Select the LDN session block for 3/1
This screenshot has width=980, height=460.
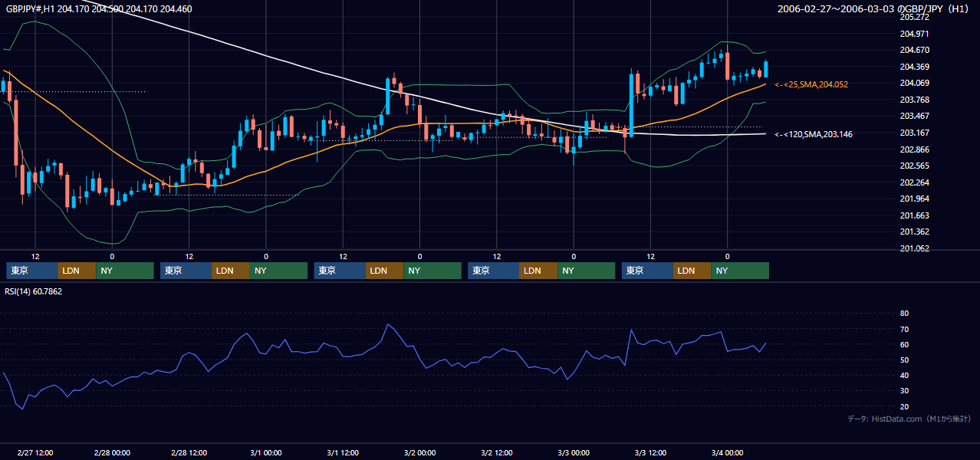pos(386,271)
